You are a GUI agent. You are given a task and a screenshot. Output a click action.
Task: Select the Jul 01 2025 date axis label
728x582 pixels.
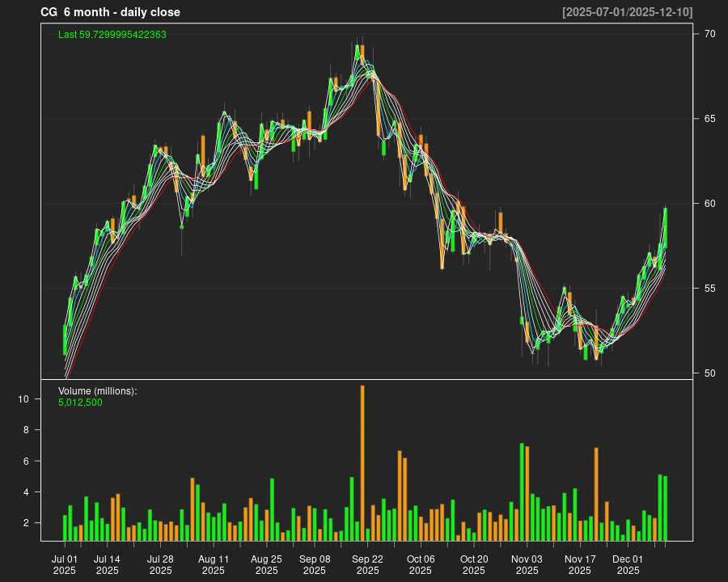click(65, 564)
